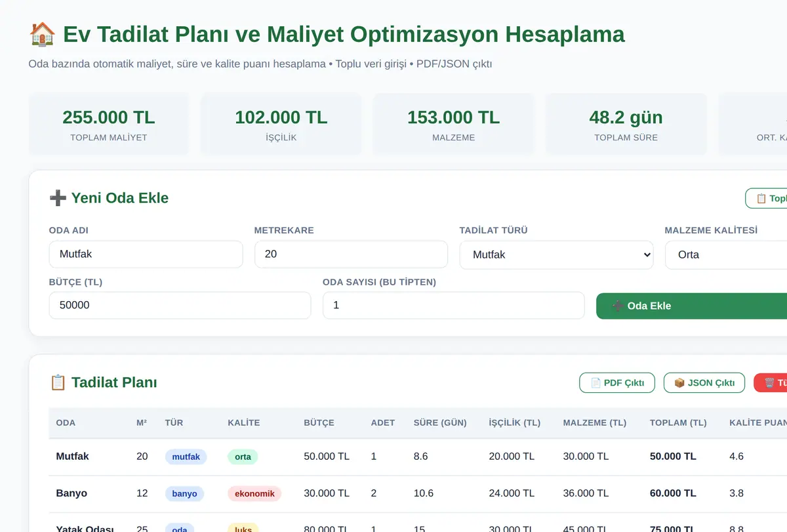The image size is (787, 532).
Task: Click the İŞÇİLİK (TL) column header
Action: coord(515,422)
